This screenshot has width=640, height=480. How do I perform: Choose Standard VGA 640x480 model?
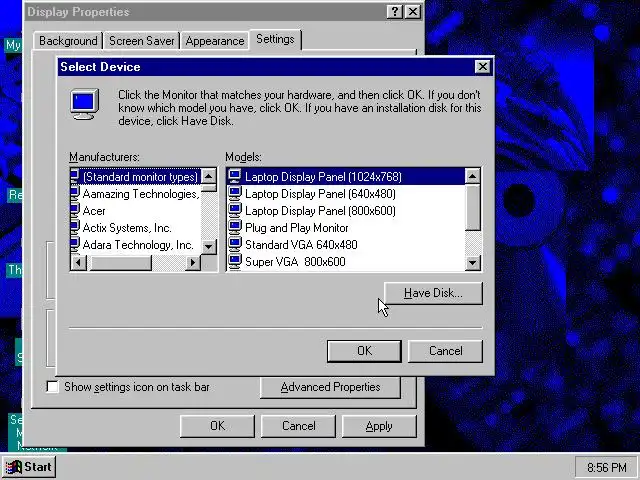(346, 244)
